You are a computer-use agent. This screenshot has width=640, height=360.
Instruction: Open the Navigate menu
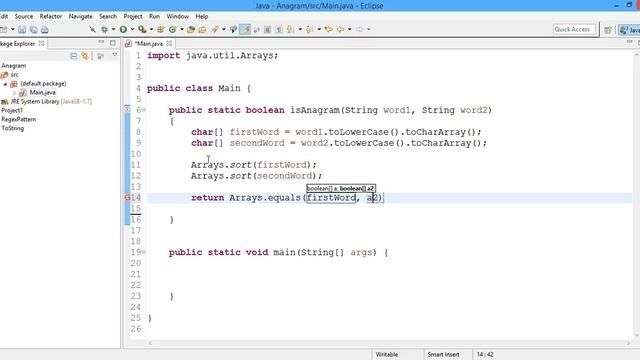click(80, 16)
